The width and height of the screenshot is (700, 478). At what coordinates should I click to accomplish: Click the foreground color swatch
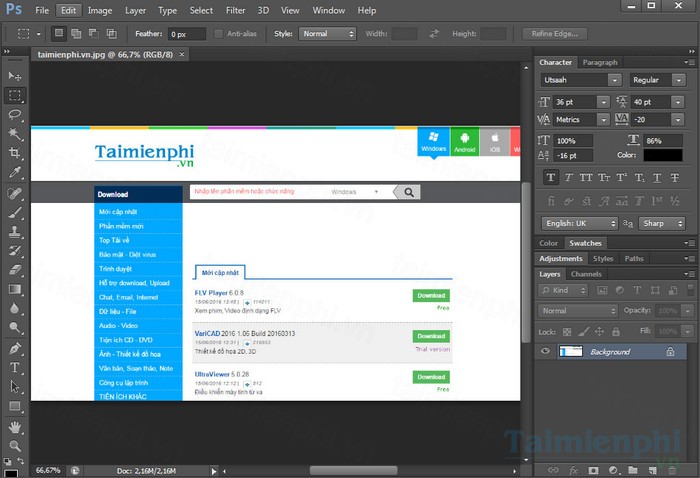pyautogui.click(x=10, y=474)
